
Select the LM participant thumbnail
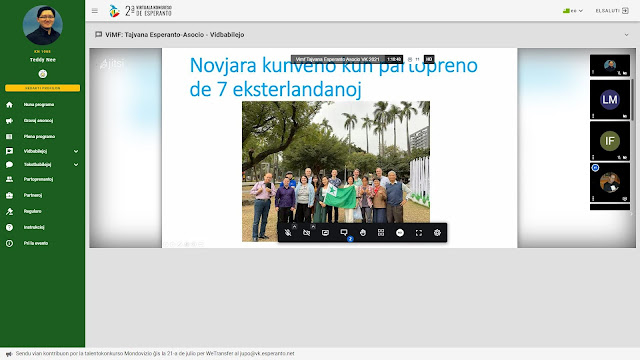(x=610, y=100)
